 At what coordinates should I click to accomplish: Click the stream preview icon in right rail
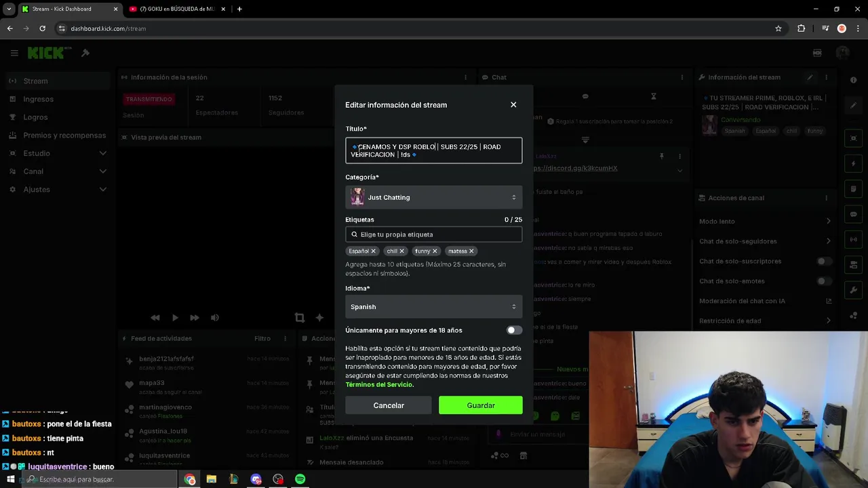pos(853,139)
